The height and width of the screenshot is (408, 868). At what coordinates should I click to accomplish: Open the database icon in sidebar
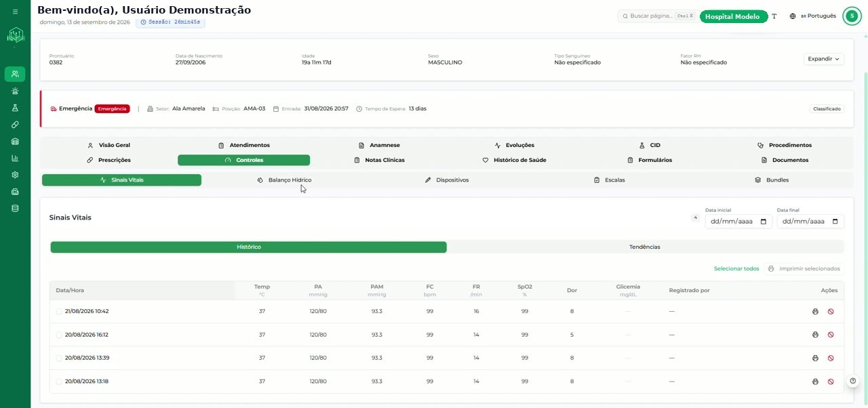[x=15, y=209]
